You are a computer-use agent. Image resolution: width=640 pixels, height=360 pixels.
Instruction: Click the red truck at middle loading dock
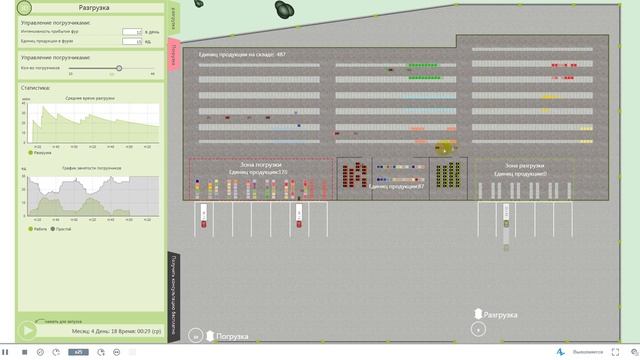299,217
